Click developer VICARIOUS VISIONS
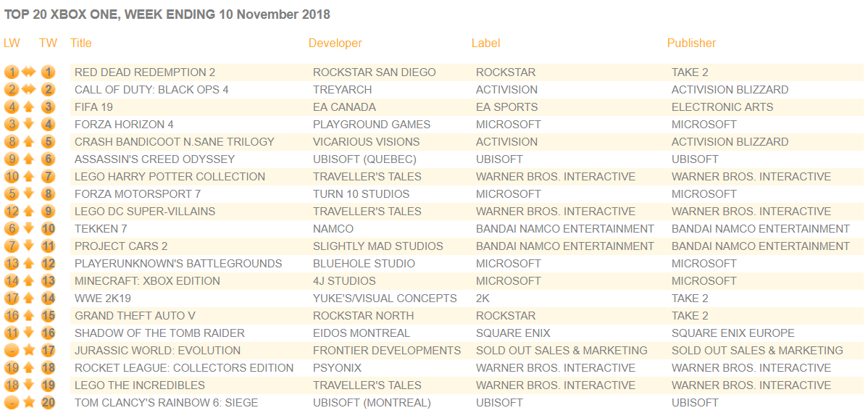This screenshot has width=868, height=413. click(366, 142)
